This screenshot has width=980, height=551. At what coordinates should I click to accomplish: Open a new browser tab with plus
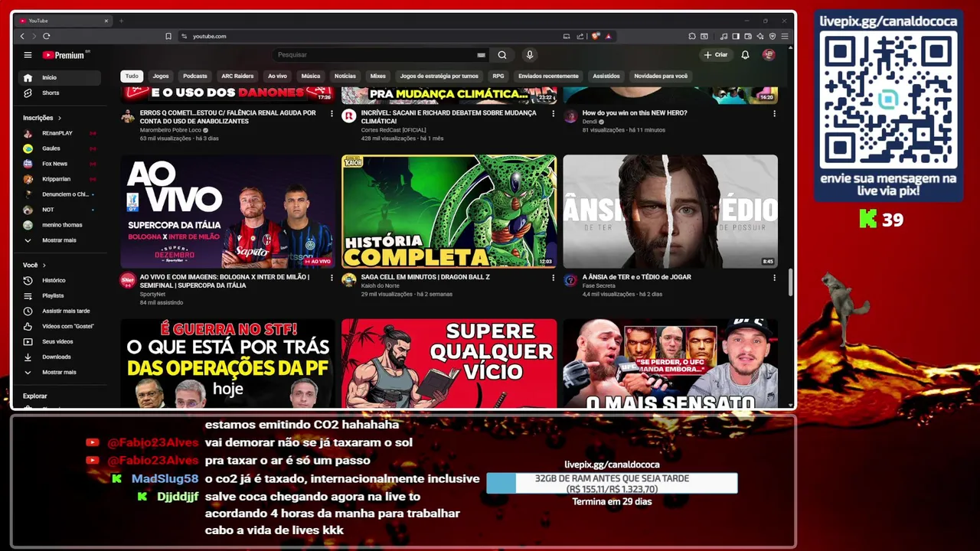[121, 21]
